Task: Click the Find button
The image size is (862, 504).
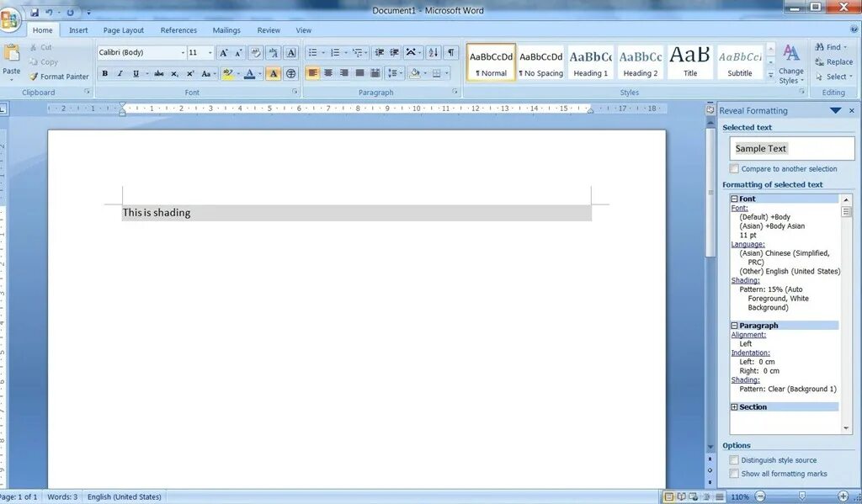Action: point(831,47)
